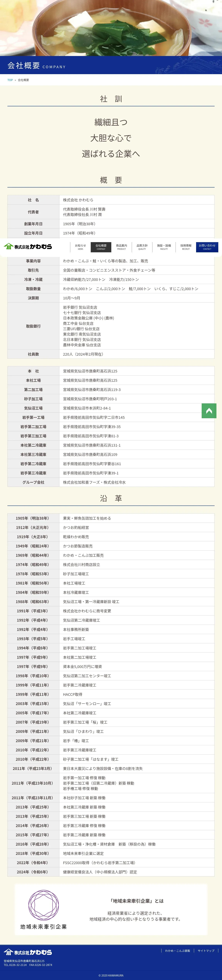Click the 会社概要 breadcrumb text
The width and height of the screenshot is (222, 980).
[x=23, y=80]
